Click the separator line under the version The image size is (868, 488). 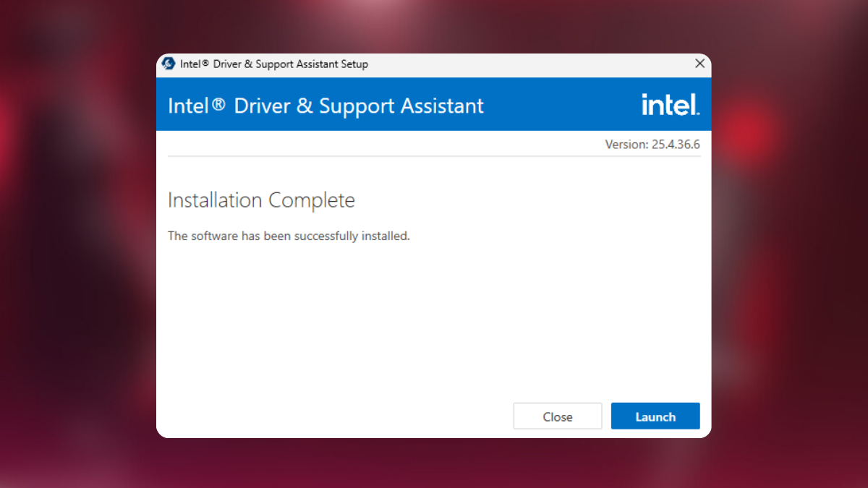coord(434,156)
